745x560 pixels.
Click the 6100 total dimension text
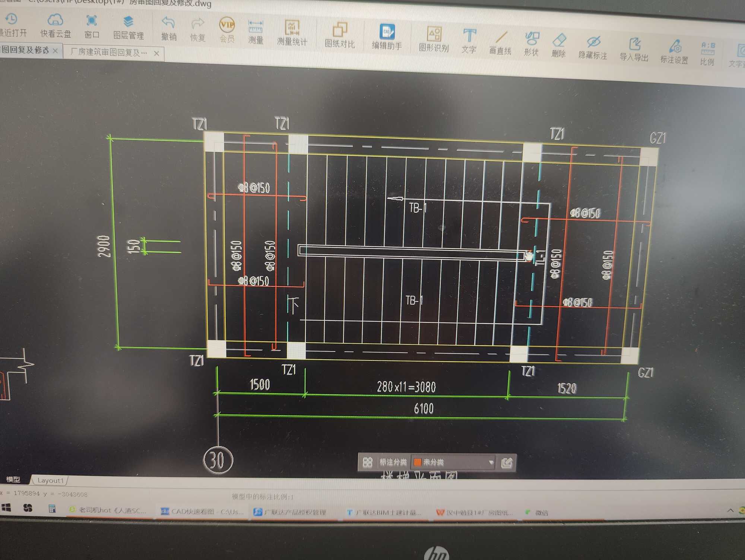pyautogui.click(x=424, y=408)
